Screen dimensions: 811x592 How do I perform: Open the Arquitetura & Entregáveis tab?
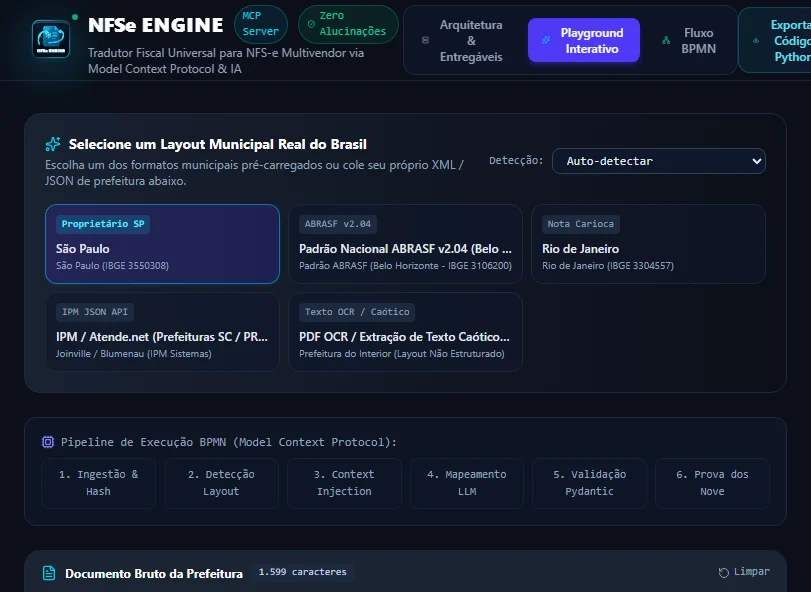(x=462, y=40)
